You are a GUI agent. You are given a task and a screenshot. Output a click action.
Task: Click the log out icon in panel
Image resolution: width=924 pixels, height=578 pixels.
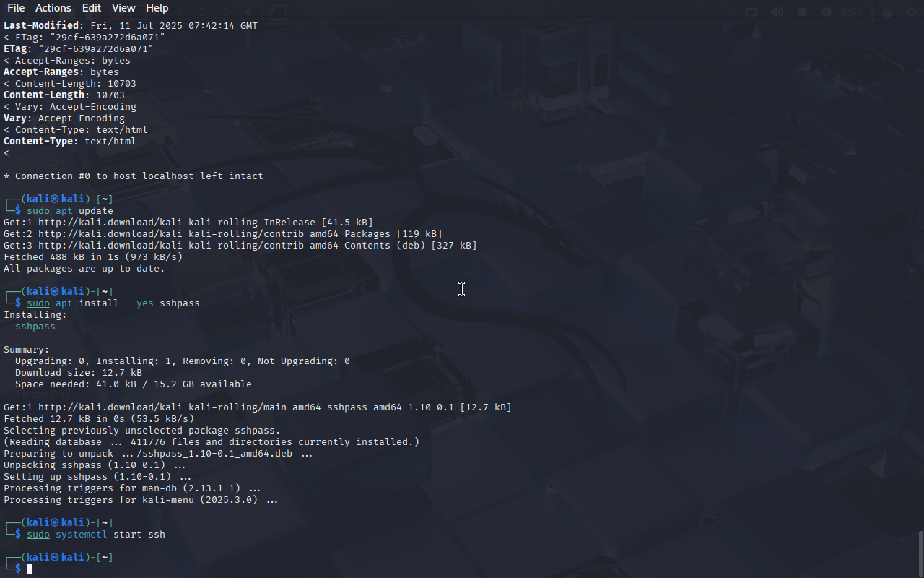pyautogui.click(x=911, y=12)
